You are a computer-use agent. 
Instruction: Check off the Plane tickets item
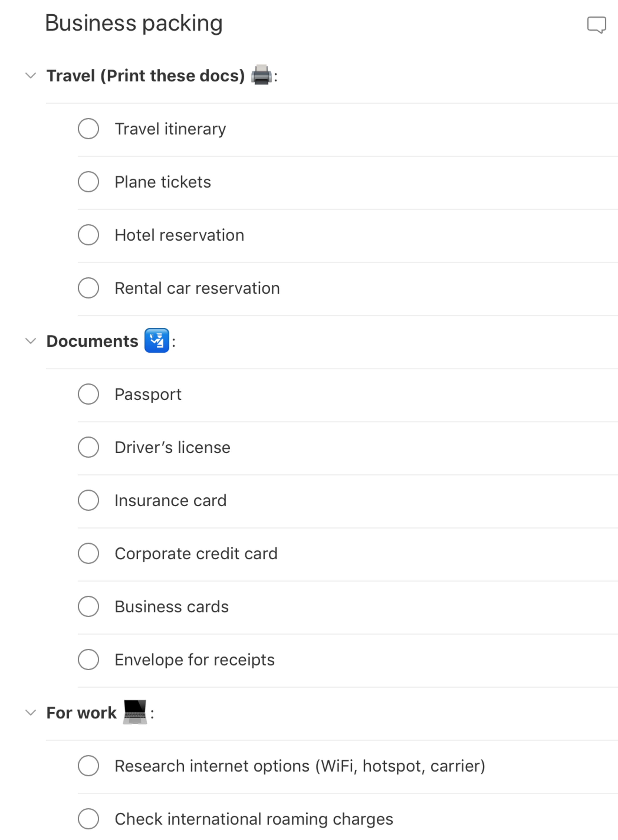pos(88,182)
